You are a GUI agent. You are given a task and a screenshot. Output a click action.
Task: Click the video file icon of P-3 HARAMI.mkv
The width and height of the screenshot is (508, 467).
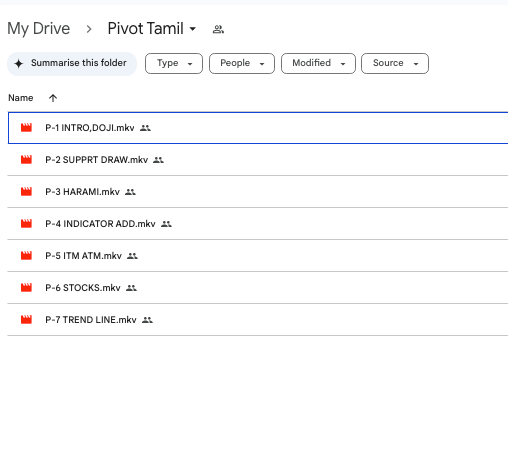coord(26,192)
